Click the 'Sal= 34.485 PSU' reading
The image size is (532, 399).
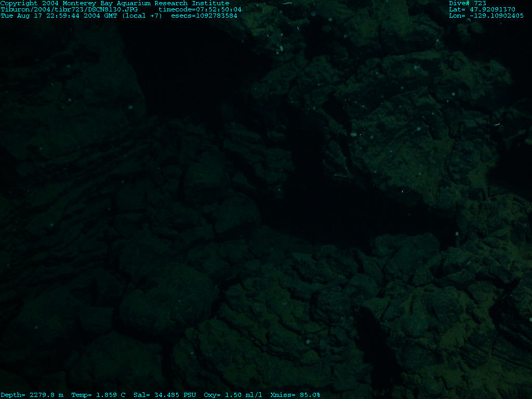pos(165,395)
